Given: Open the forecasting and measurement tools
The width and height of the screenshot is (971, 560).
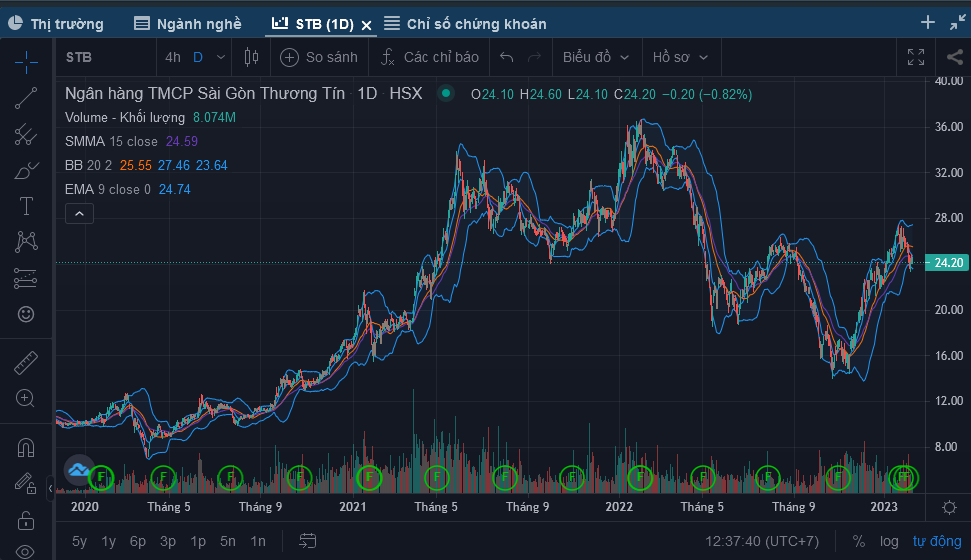Looking at the screenshot, I should (x=26, y=278).
